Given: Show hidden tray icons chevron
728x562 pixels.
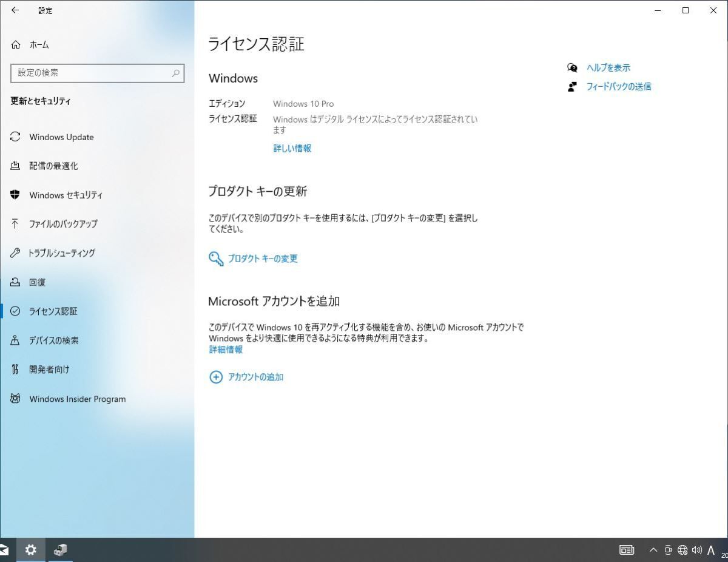Looking at the screenshot, I should (x=653, y=550).
